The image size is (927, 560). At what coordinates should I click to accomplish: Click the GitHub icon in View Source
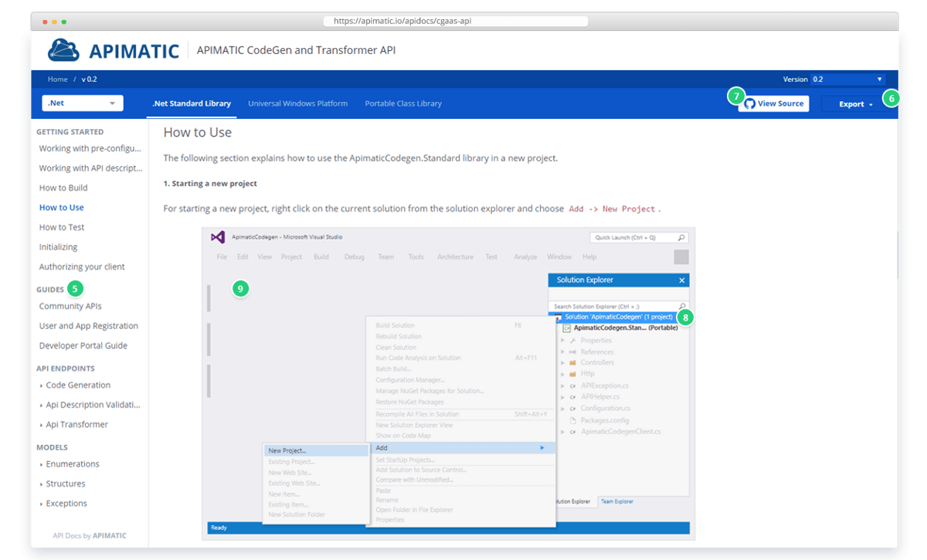tap(749, 104)
